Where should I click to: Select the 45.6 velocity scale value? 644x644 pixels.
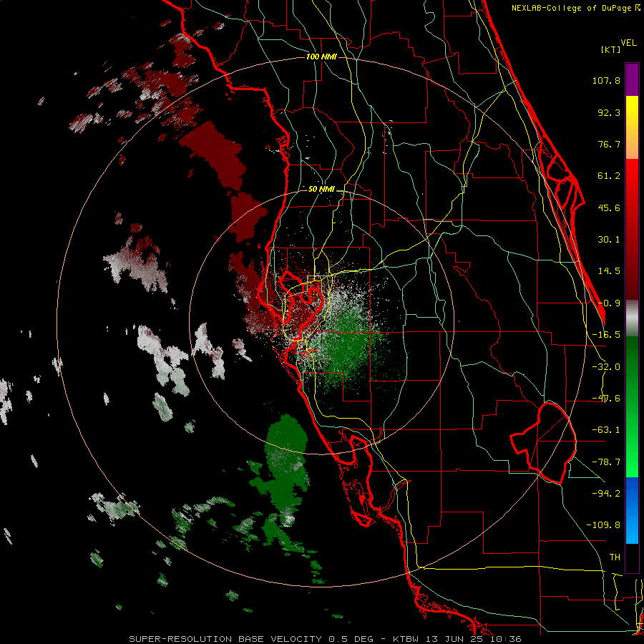click(x=609, y=208)
